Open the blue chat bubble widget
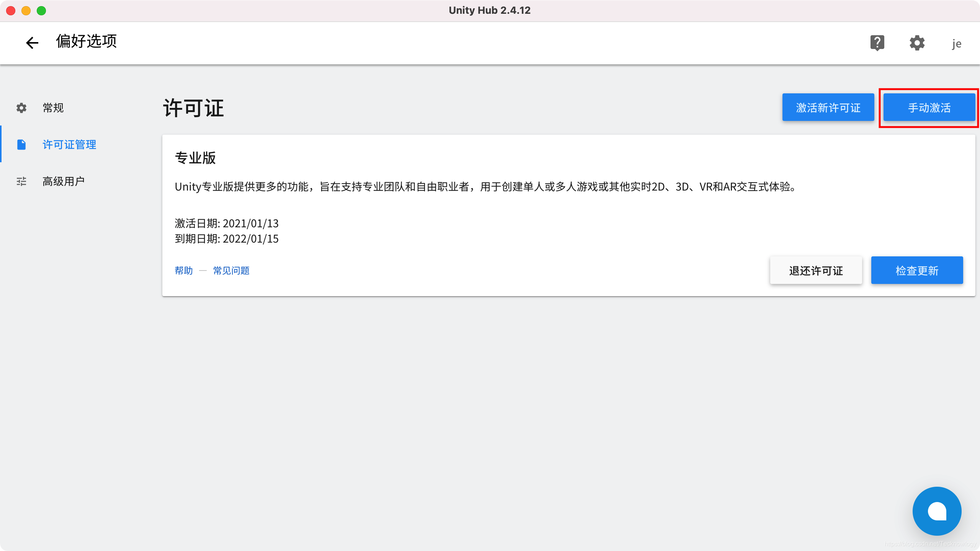The width and height of the screenshot is (980, 551). pos(937,511)
